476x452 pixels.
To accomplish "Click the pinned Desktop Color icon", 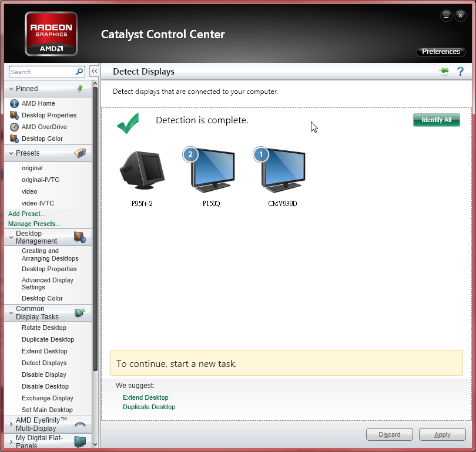I will tap(14, 139).
